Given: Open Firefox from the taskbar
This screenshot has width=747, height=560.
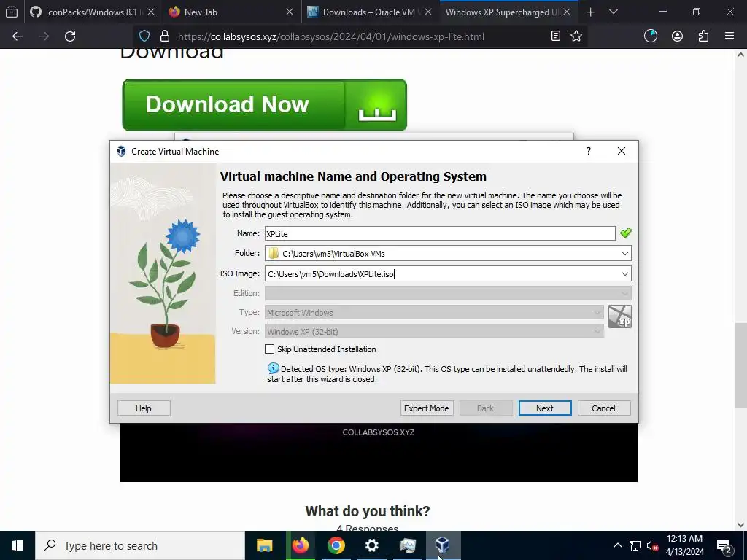Looking at the screenshot, I should pyautogui.click(x=300, y=545).
